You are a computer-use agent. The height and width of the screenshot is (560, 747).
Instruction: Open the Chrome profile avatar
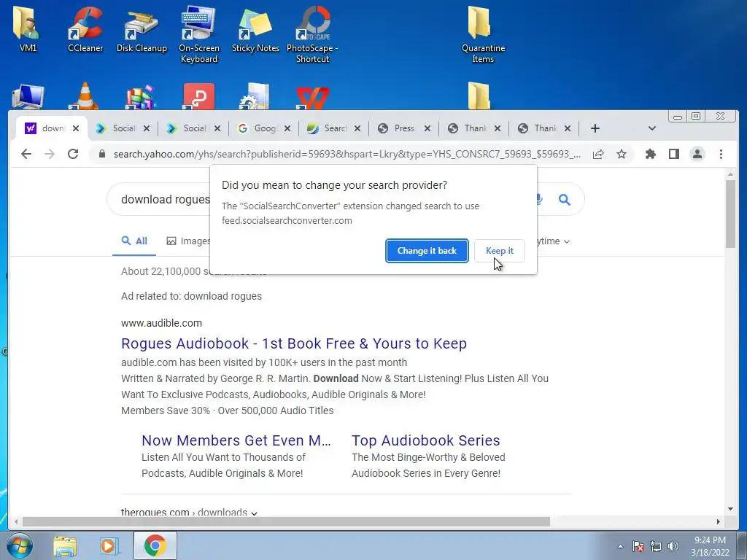click(x=697, y=154)
